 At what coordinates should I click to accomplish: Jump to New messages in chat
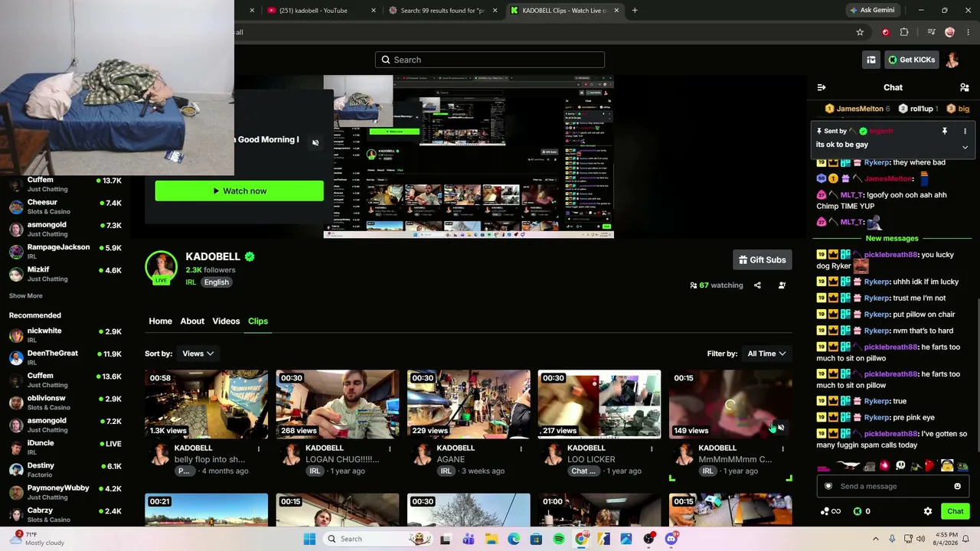892,239
